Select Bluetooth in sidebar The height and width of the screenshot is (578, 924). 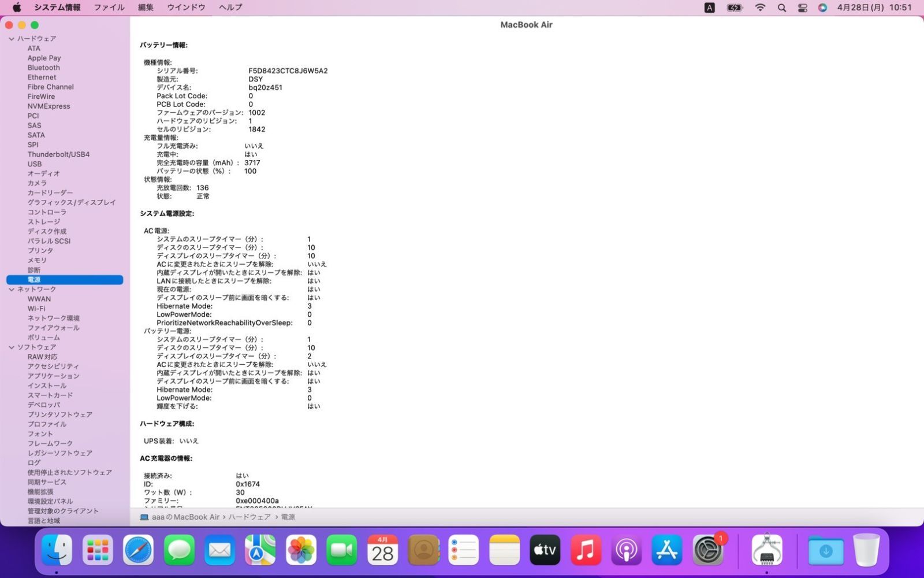pyautogui.click(x=44, y=68)
